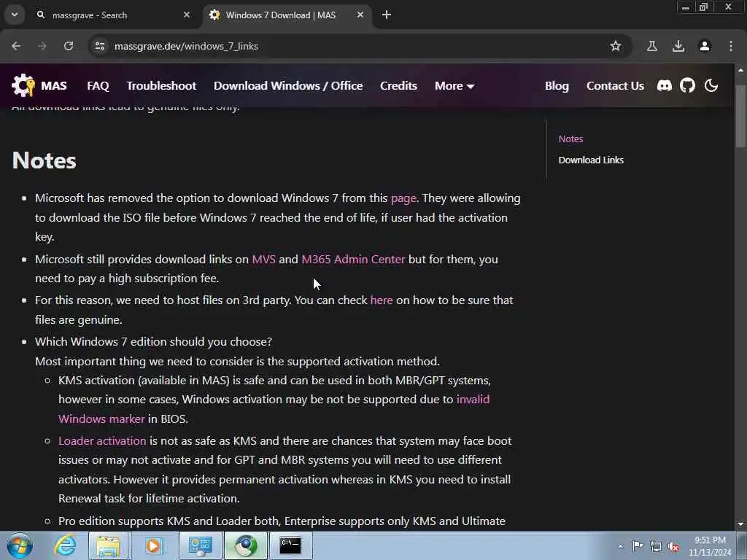Go back with browser back arrow
Screen dimensions: 747x560
(16, 46)
